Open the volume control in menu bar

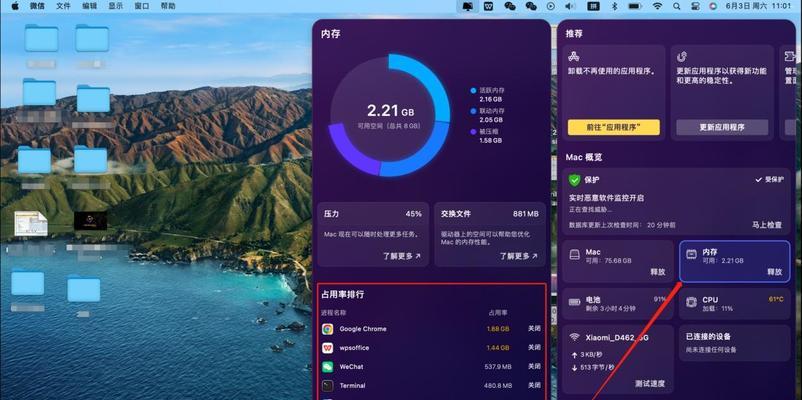click(x=570, y=6)
